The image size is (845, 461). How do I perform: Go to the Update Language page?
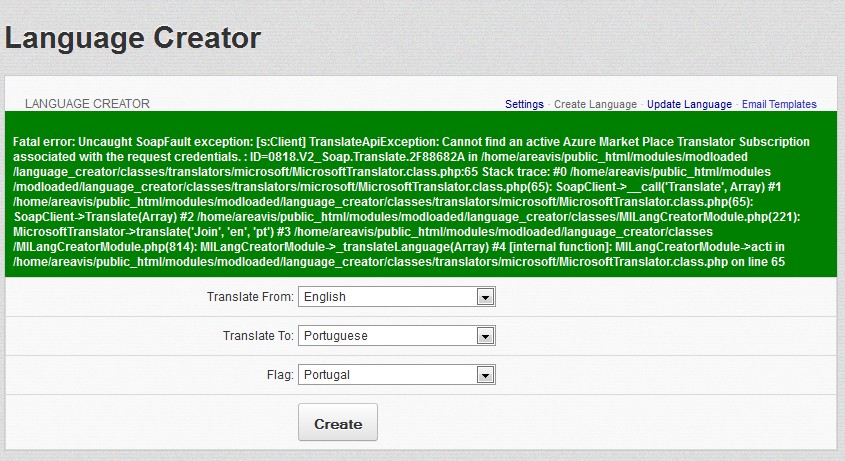689,104
